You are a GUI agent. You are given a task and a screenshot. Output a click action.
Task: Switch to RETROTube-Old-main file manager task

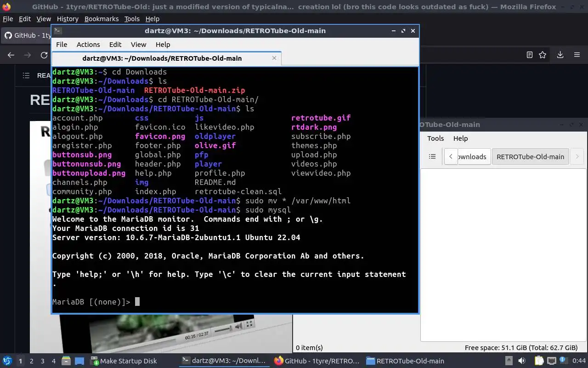[x=406, y=361]
